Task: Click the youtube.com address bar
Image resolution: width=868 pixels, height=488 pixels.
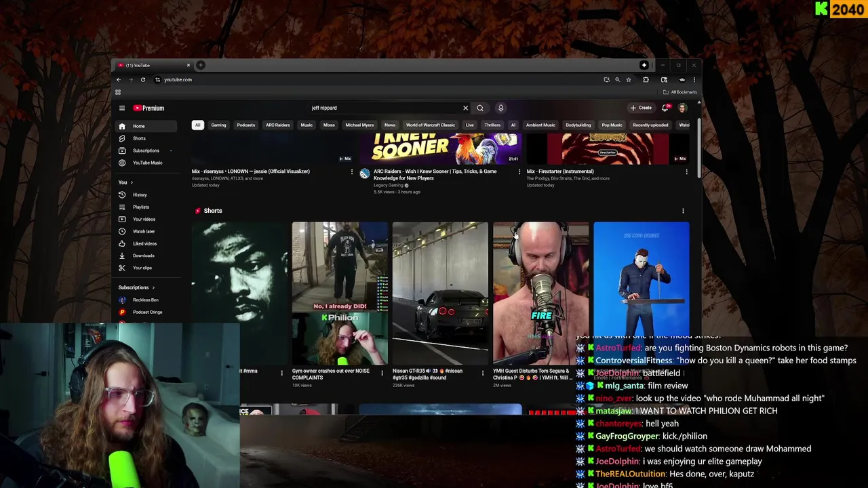Action: pos(380,80)
